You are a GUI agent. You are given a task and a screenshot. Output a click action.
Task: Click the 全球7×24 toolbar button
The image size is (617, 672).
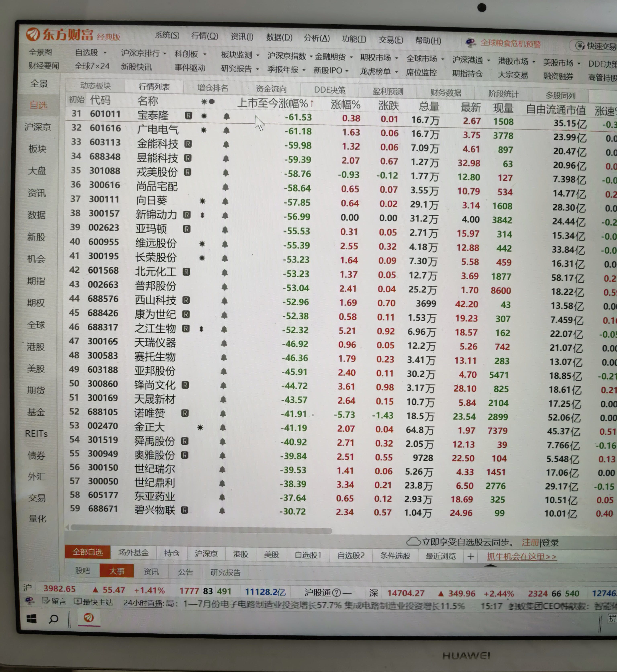tap(92, 66)
